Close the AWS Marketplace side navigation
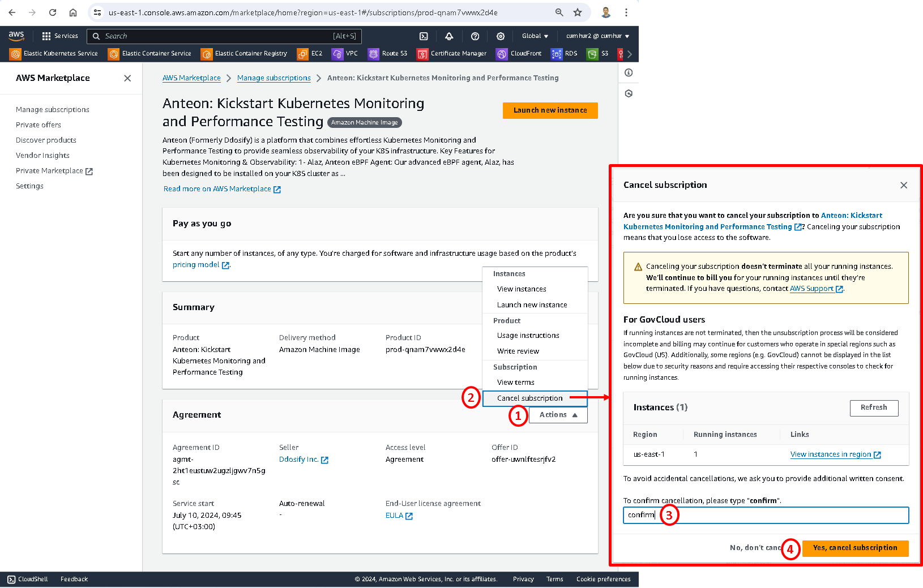Screen dimensions: 923x588 click(x=127, y=78)
